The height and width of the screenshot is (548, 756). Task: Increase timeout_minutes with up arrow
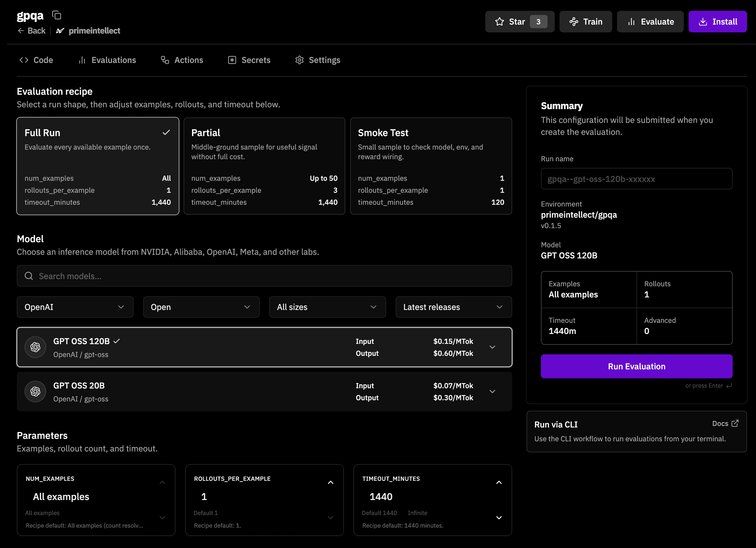click(499, 483)
